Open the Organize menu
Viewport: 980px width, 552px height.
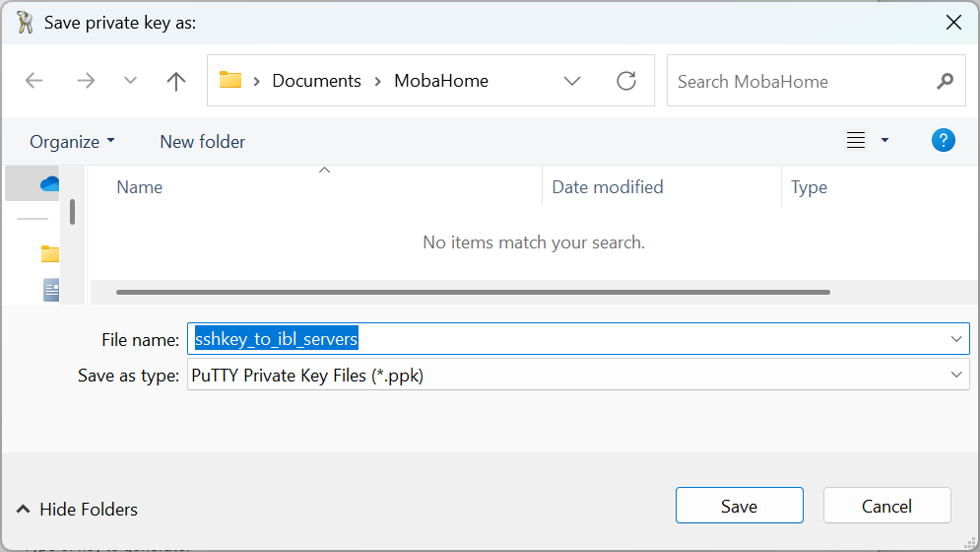pyautogui.click(x=72, y=141)
